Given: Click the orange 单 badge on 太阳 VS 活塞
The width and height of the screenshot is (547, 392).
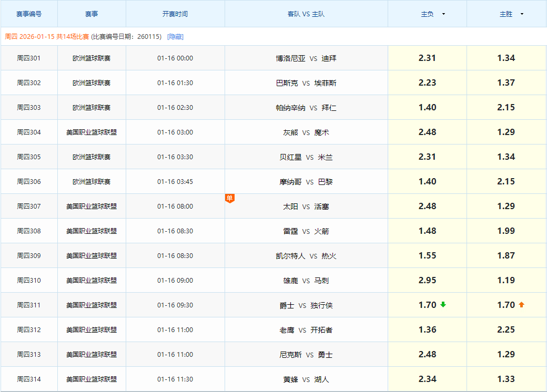Looking at the screenshot, I should (229, 198).
